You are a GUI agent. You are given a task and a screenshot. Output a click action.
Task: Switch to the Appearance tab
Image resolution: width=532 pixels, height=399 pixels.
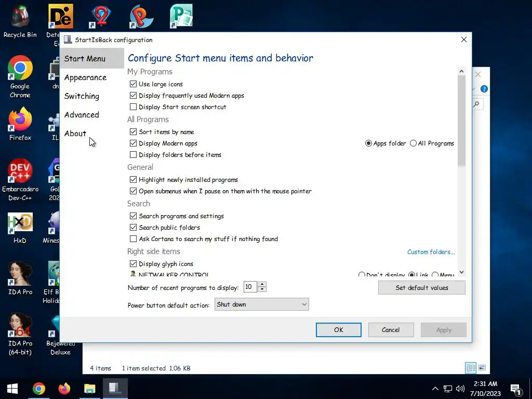(86, 77)
